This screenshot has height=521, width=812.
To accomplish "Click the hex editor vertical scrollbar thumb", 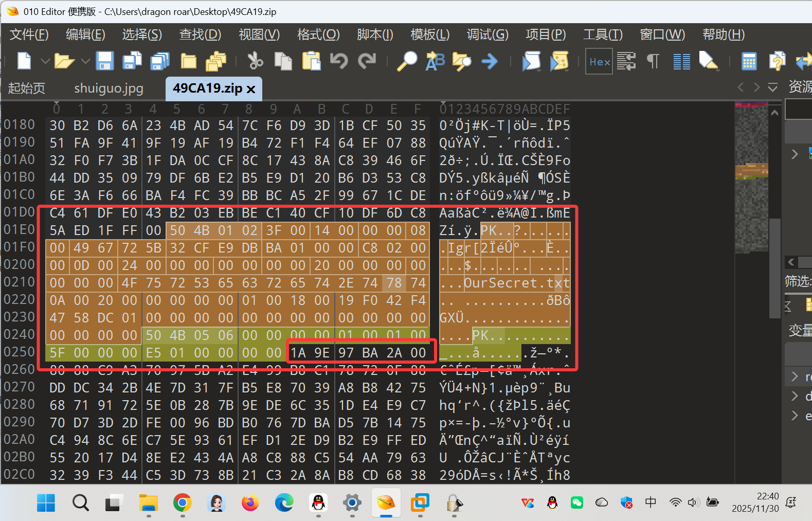I will [775, 268].
